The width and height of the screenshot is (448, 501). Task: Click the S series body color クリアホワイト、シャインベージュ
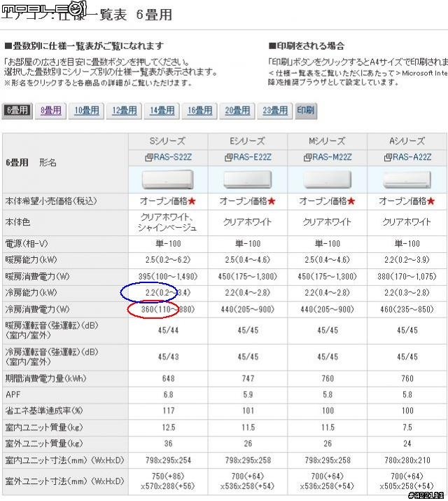coord(167,222)
